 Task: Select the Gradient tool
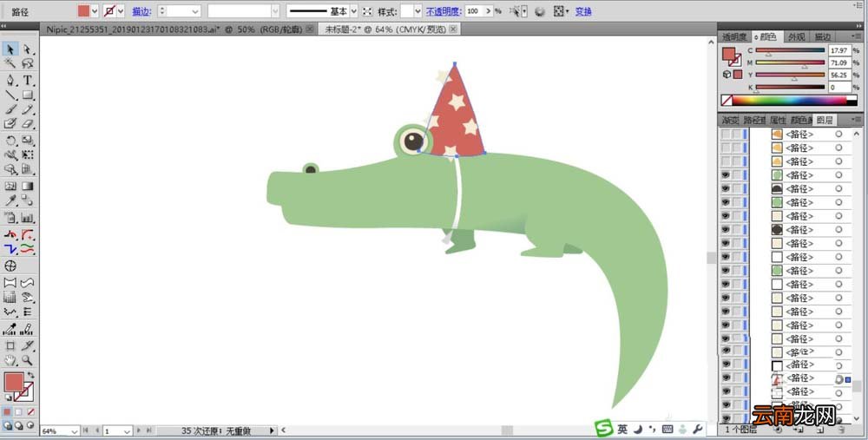27,186
